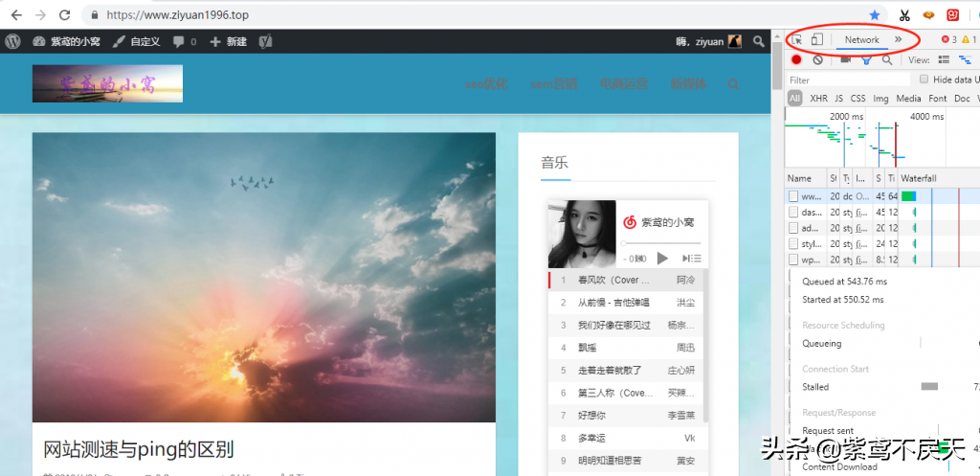Open the post 网站测速与ping的区别
The width and height of the screenshot is (980, 476).
(138, 449)
